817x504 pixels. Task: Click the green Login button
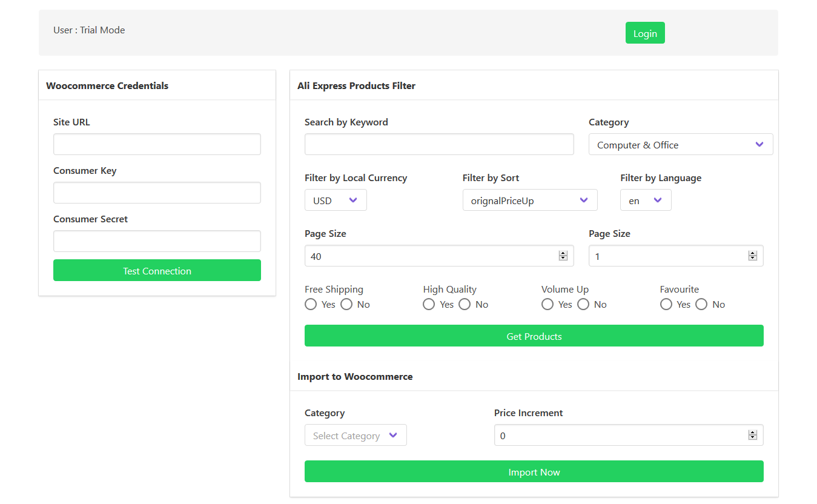click(x=645, y=33)
